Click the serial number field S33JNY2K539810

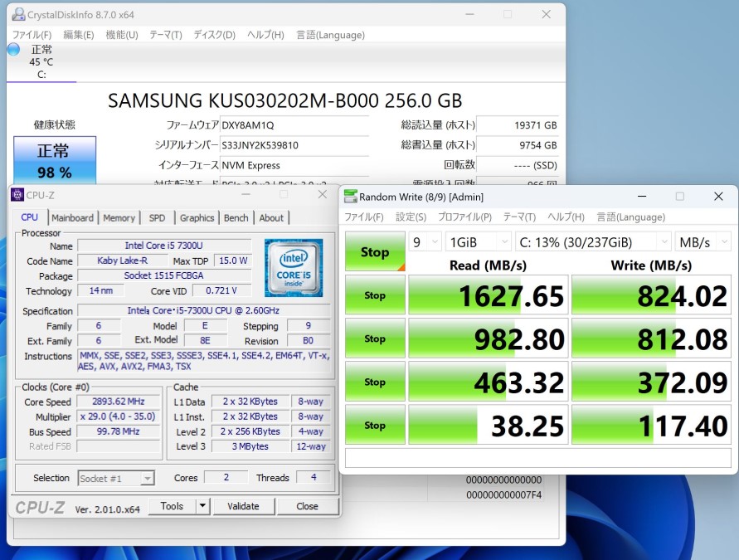(x=294, y=145)
